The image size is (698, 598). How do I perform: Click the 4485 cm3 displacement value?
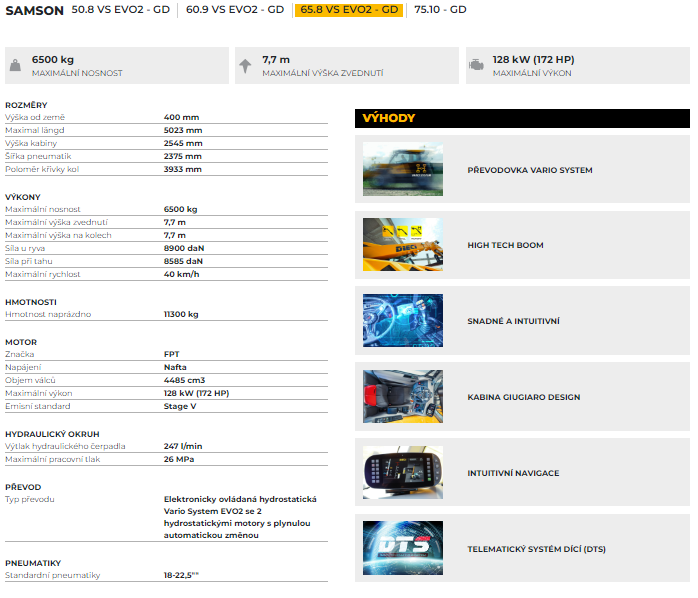pyautogui.click(x=184, y=380)
